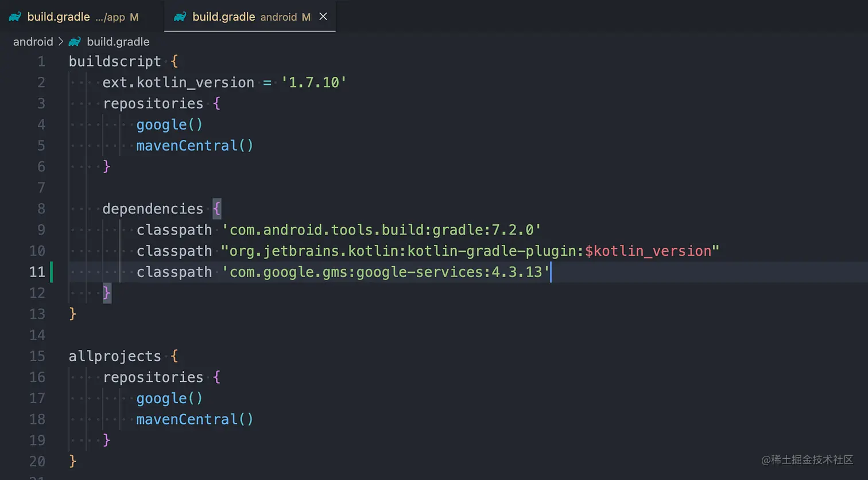Click the closing brace on line 13

click(x=73, y=314)
